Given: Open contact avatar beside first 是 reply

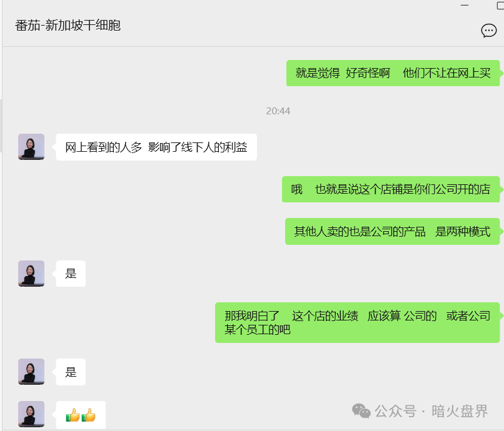Looking at the screenshot, I should click(x=31, y=274).
